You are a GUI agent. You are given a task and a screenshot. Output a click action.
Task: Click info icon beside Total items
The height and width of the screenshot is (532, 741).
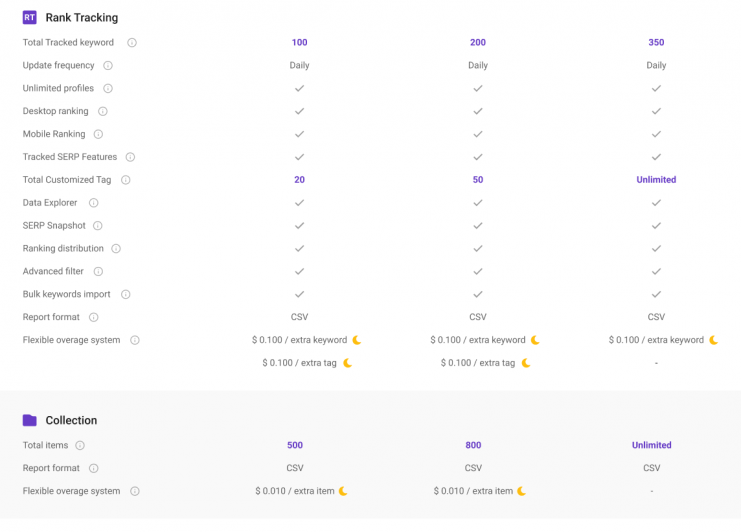point(80,445)
